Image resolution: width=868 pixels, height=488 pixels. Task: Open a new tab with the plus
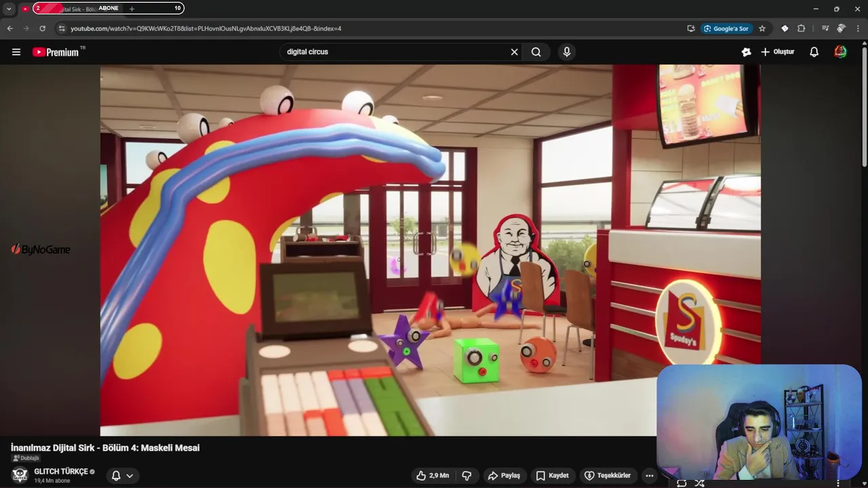click(132, 9)
